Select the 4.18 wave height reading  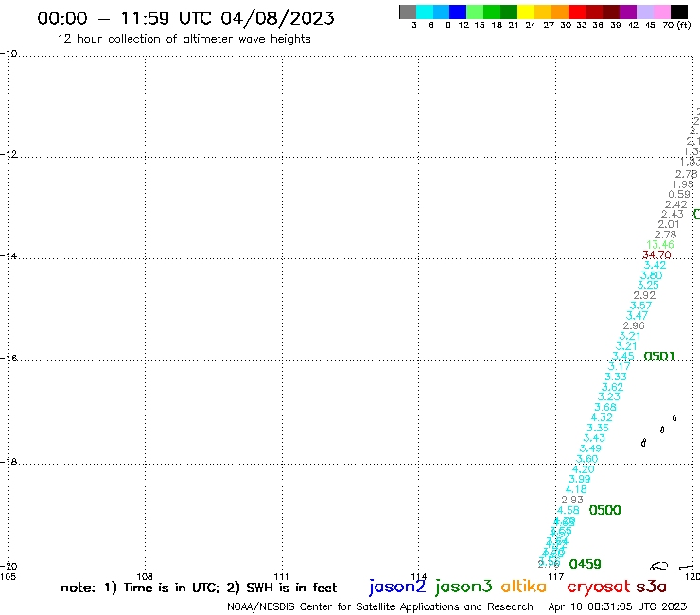coord(576,489)
